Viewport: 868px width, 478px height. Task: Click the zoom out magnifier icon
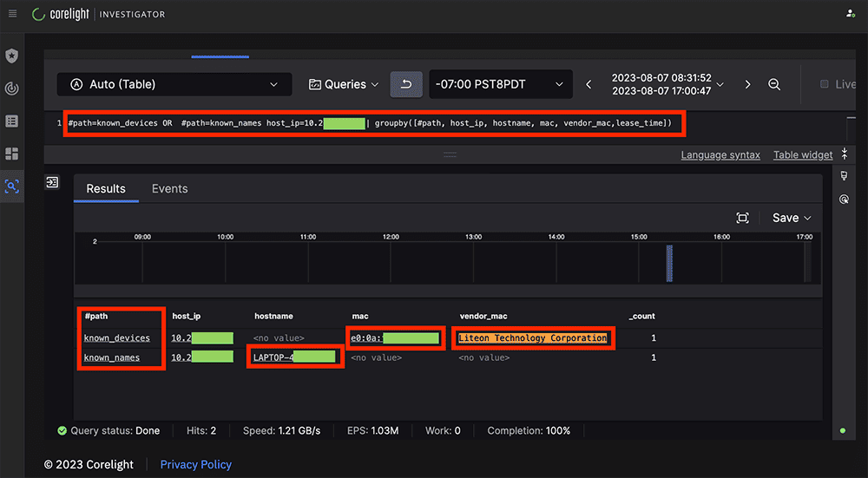tap(774, 84)
